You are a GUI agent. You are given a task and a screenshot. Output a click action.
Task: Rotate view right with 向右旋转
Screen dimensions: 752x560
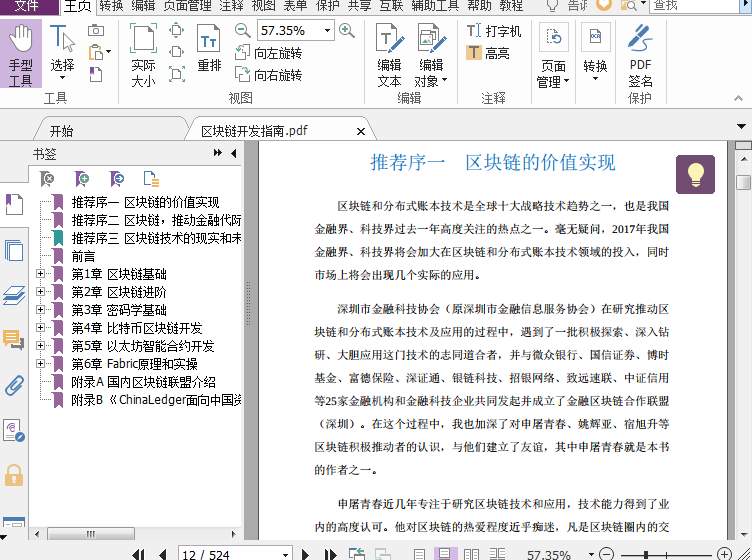[x=268, y=75]
